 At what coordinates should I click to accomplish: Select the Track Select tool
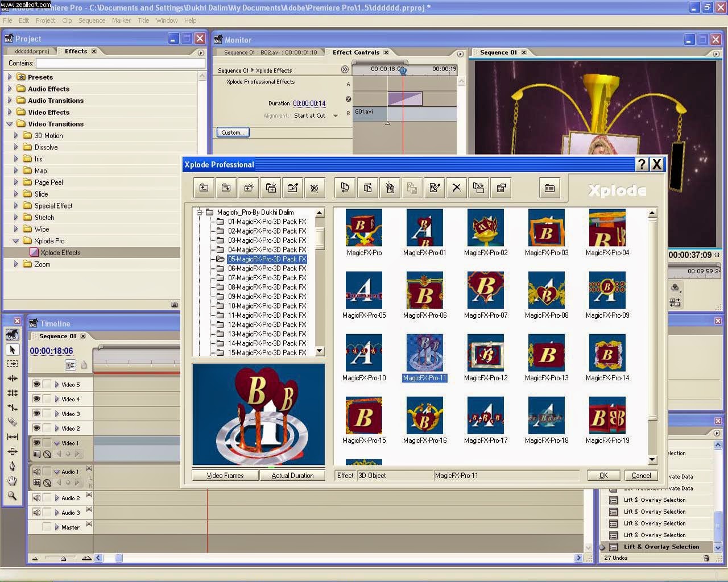pyautogui.click(x=13, y=364)
